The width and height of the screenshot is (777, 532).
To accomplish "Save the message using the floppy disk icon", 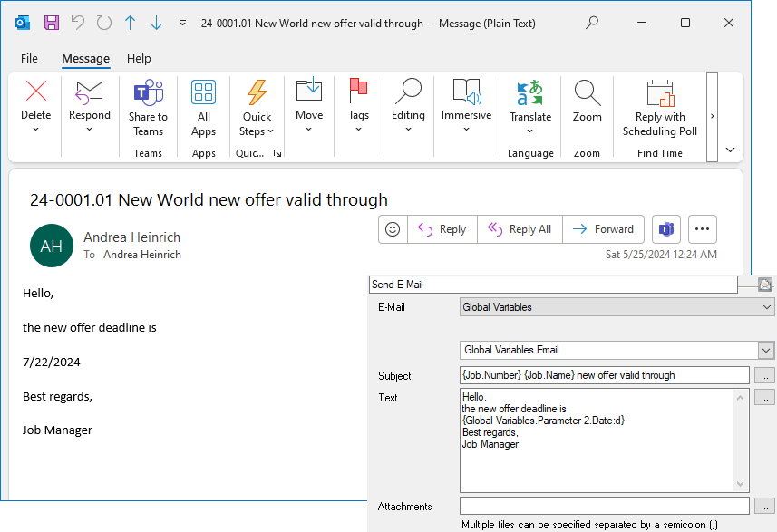I will click(52, 23).
